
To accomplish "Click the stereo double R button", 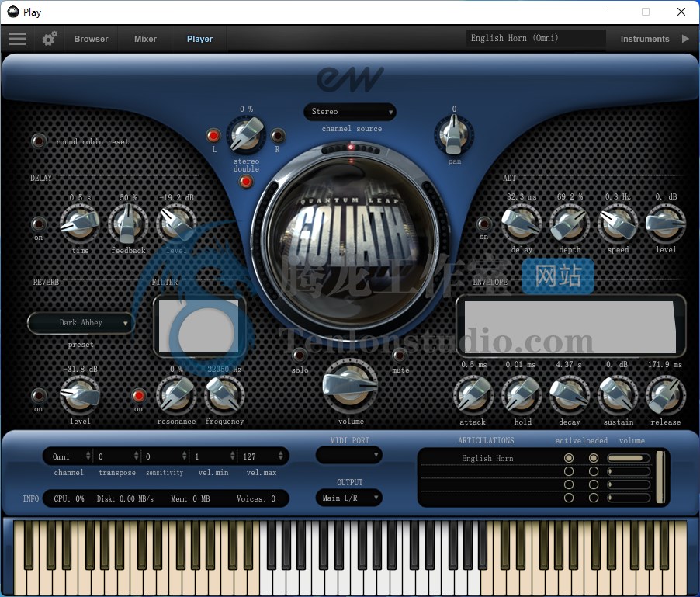I will coord(277,137).
